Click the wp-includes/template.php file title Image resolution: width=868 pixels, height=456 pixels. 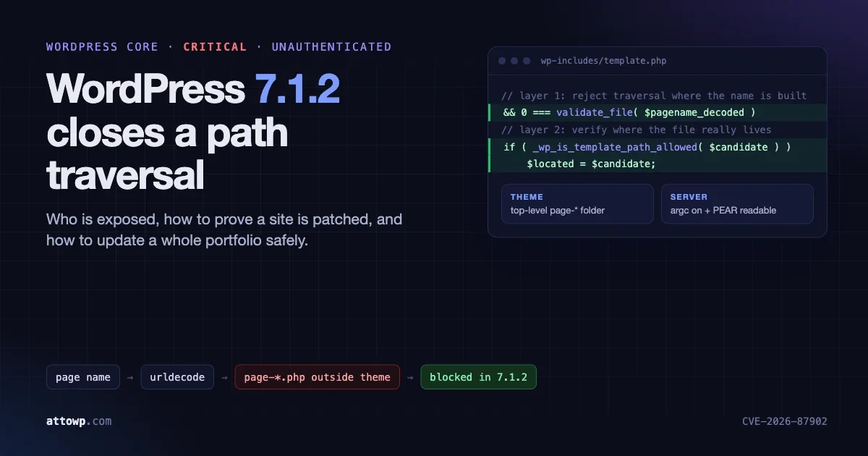point(603,61)
